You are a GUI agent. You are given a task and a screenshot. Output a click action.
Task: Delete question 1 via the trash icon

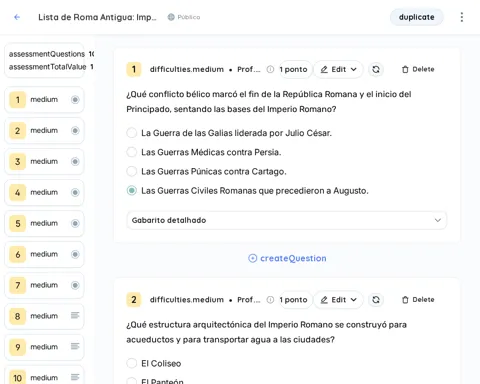(x=418, y=69)
